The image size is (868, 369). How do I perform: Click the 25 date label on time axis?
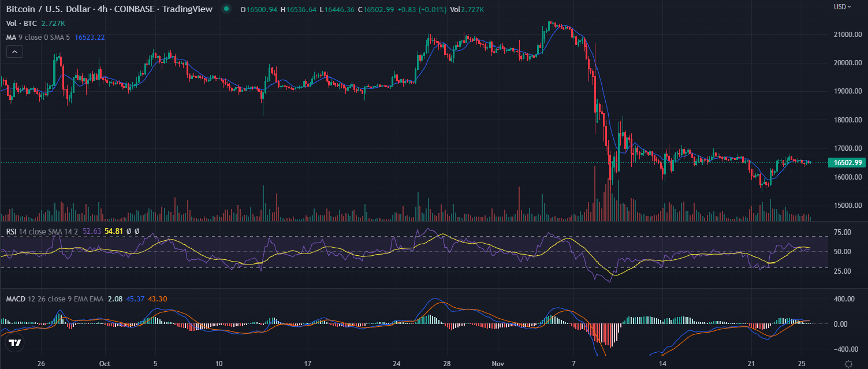click(x=802, y=364)
